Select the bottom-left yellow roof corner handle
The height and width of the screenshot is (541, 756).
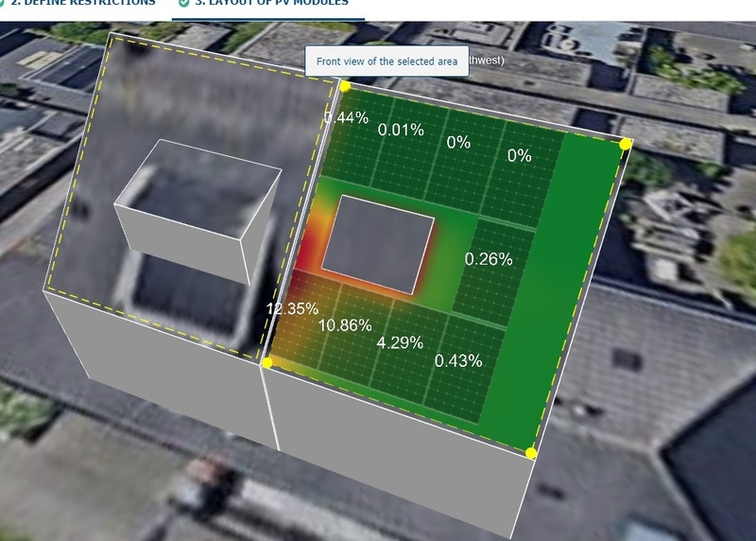pos(267,362)
